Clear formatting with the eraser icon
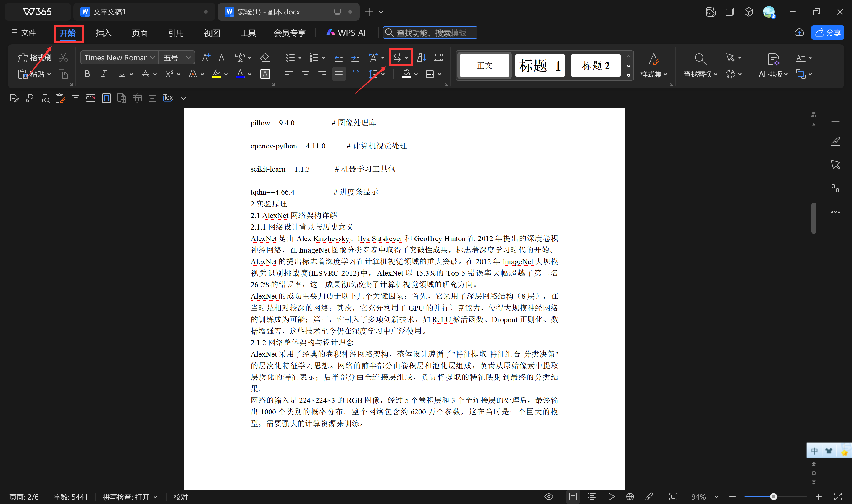The width and height of the screenshot is (852, 504). point(265,57)
